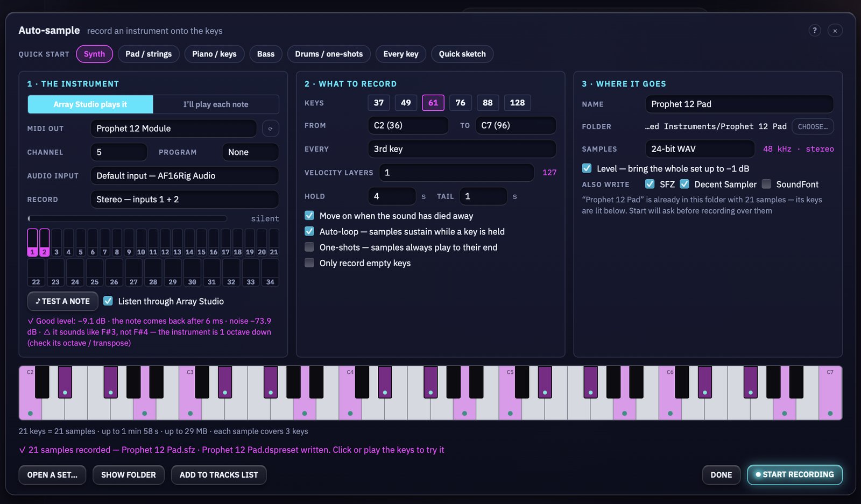861x504 pixels.
Task: Click the Start Recording button
Action: point(795,475)
